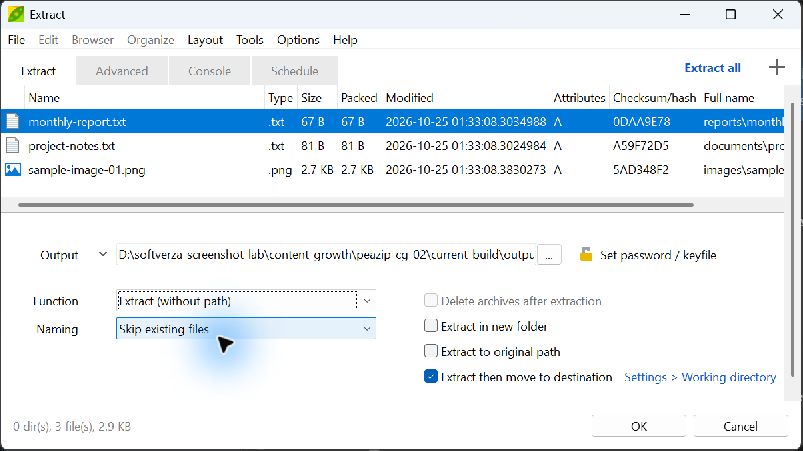The width and height of the screenshot is (803, 451).
Task: Click the Cancel button
Action: [x=740, y=426]
